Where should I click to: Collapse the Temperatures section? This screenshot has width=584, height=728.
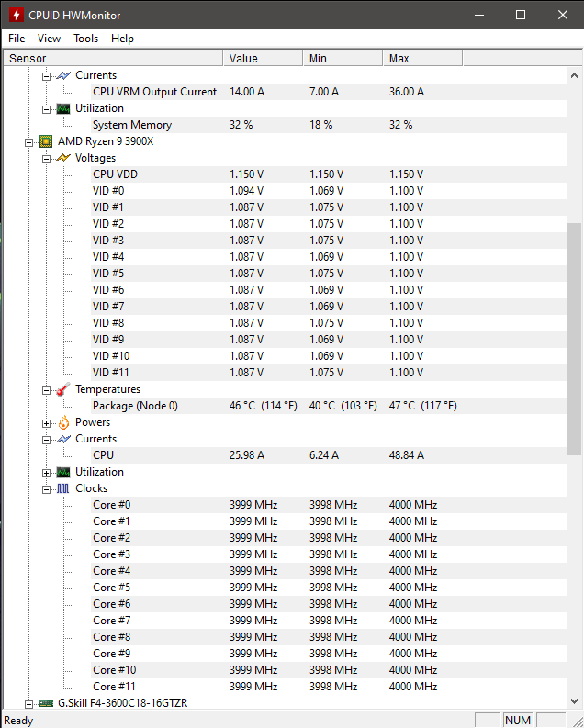click(x=46, y=390)
